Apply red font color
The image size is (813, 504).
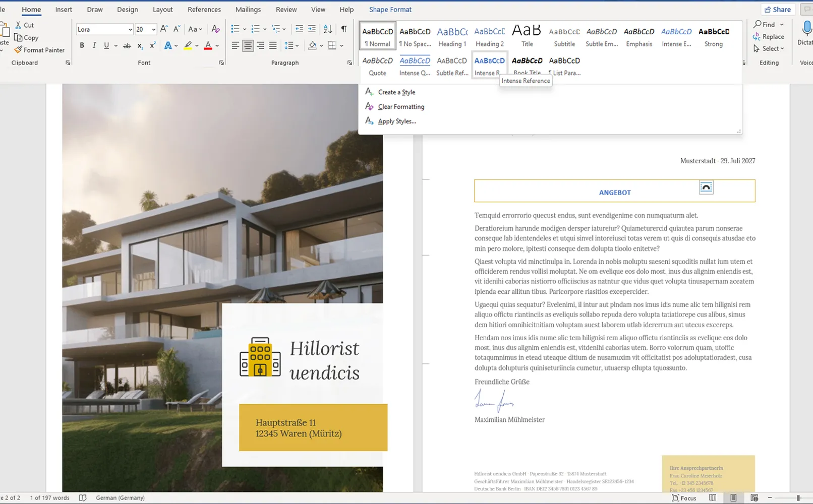pyautogui.click(x=208, y=46)
